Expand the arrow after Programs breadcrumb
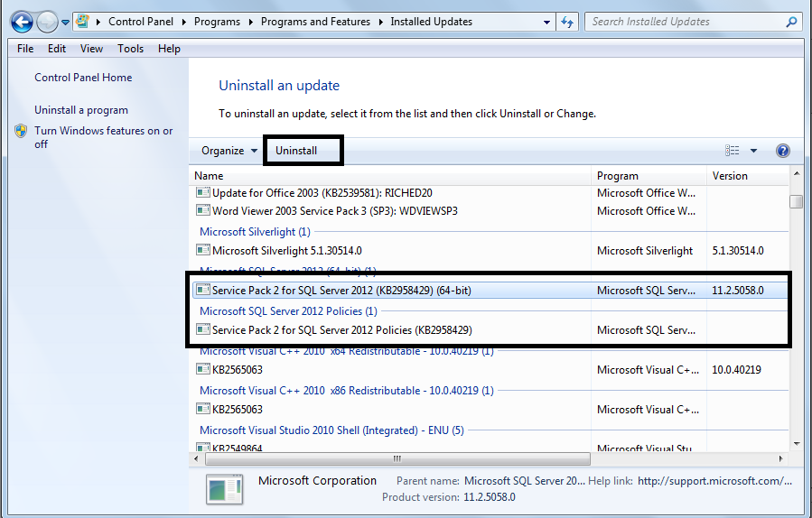Image resolution: width=812 pixels, height=518 pixels. [250, 23]
